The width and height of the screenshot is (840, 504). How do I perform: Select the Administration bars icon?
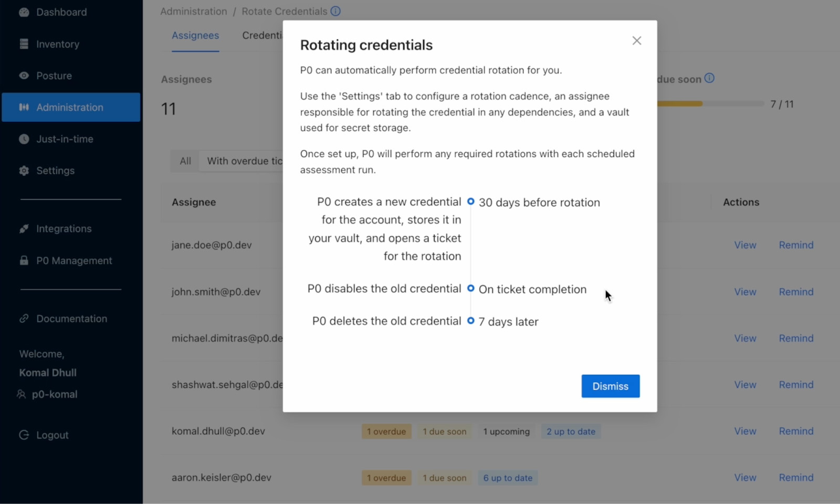(24, 107)
